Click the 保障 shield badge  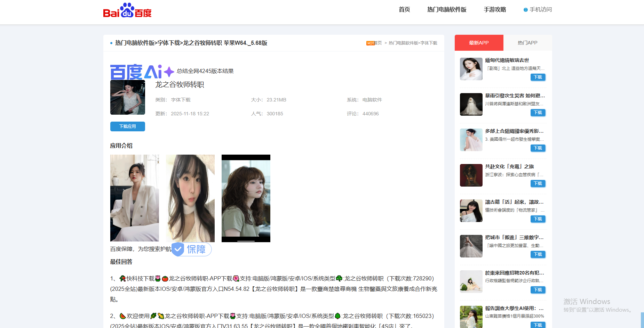click(191, 249)
